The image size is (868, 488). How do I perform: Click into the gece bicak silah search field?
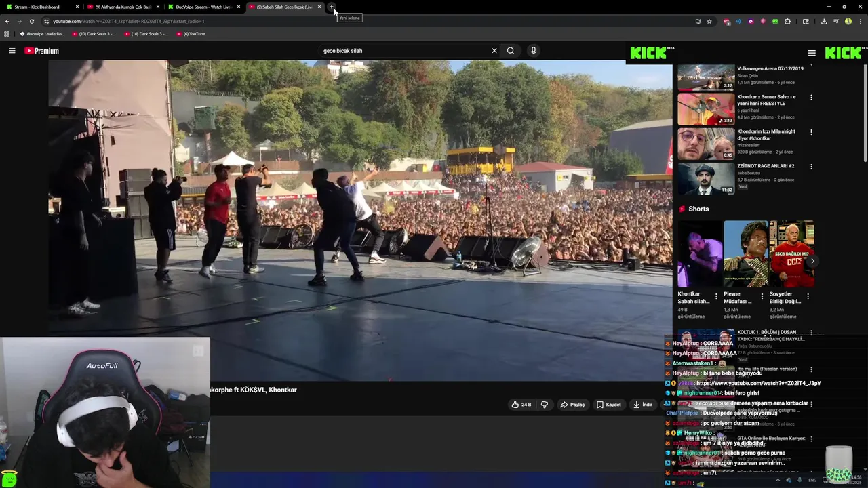click(404, 51)
